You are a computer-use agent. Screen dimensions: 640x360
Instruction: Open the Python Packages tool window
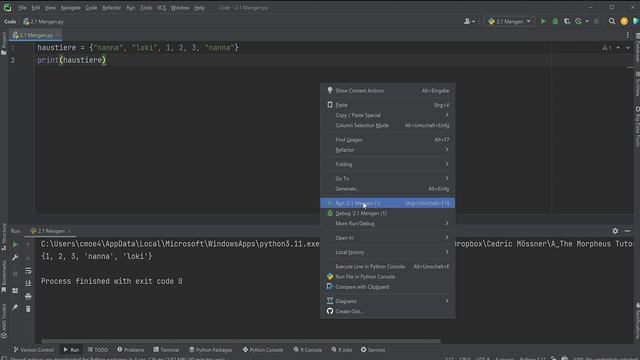click(x=210, y=350)
